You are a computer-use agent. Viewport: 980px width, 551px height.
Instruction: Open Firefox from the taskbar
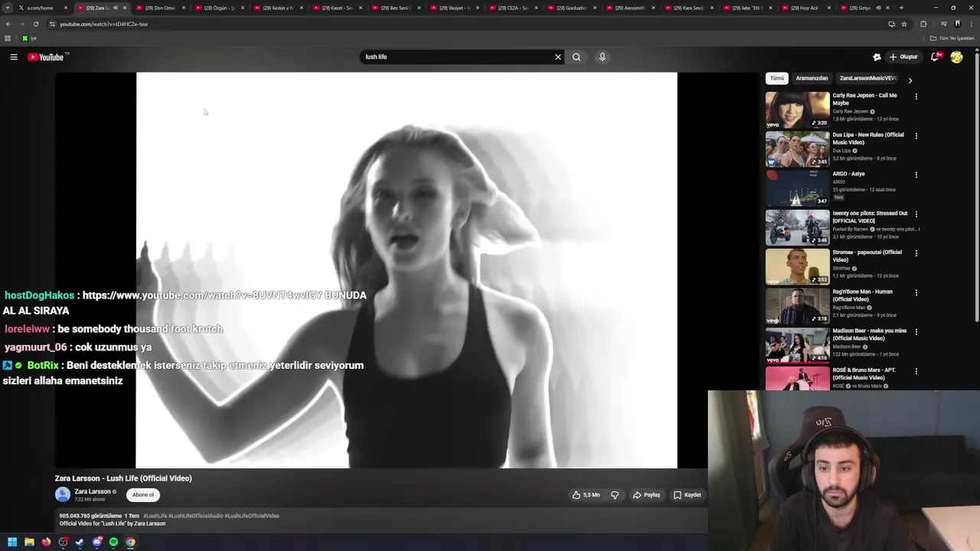tap(46, 542)
